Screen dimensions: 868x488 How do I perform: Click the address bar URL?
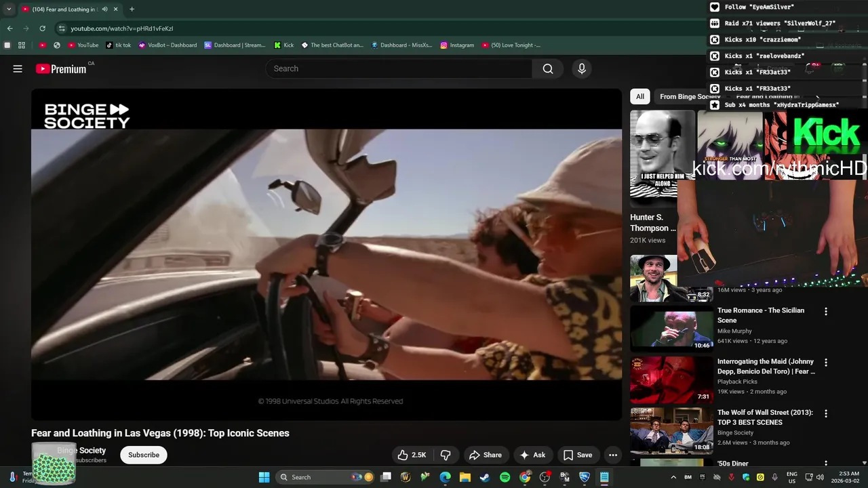[122, 28]
